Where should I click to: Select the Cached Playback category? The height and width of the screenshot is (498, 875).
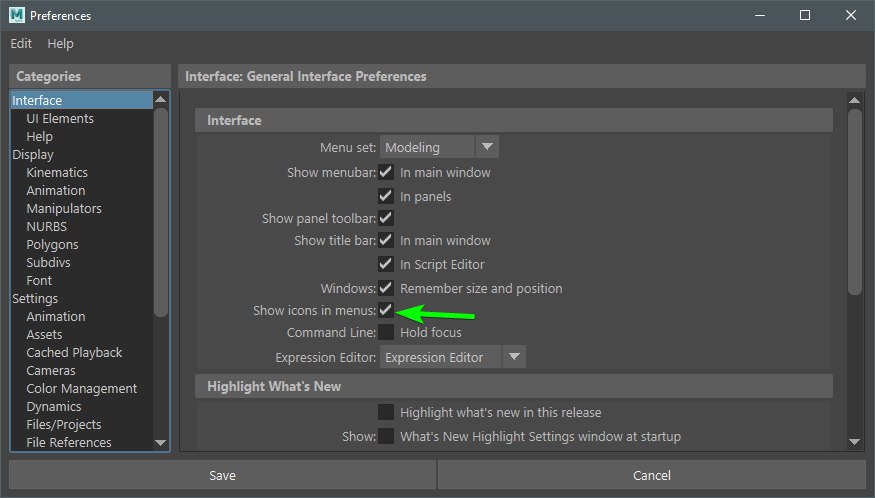[x=74, y=352]
